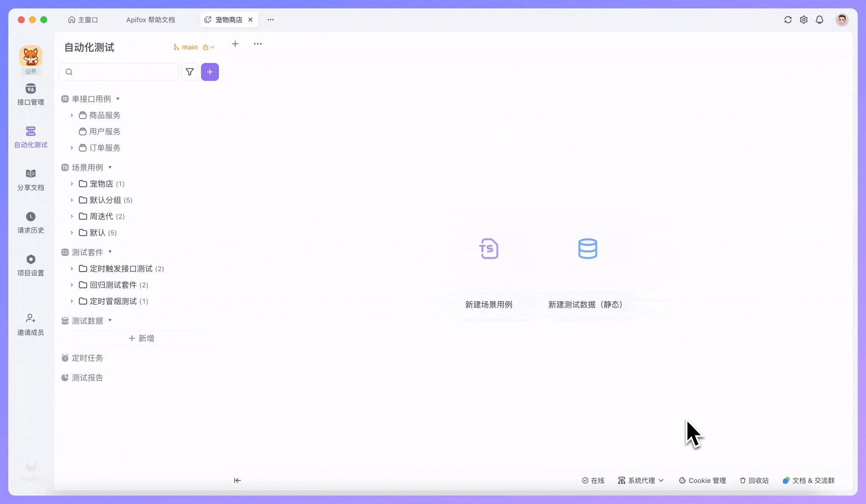
Task: Switch to the Apifox 帮助文档 tab
Action: [x=151, y=19]
